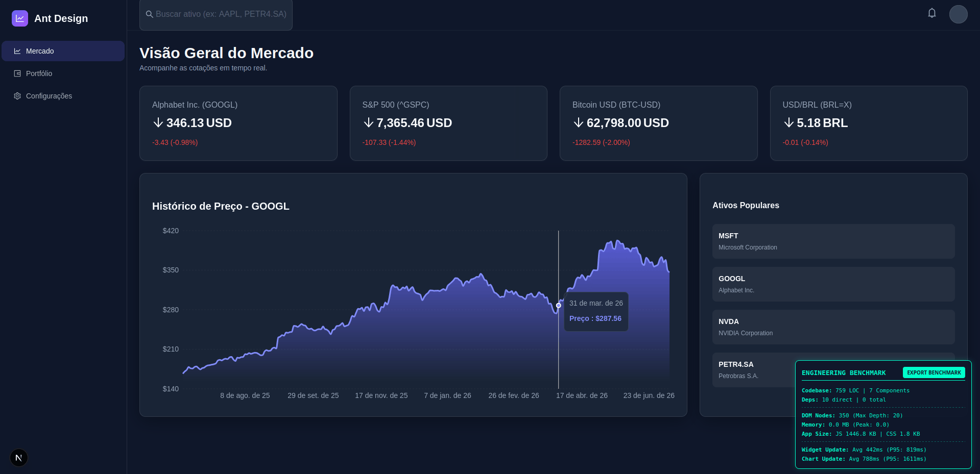
Task: Click the down arrow on Alphabet card
Action: [158, 123]
